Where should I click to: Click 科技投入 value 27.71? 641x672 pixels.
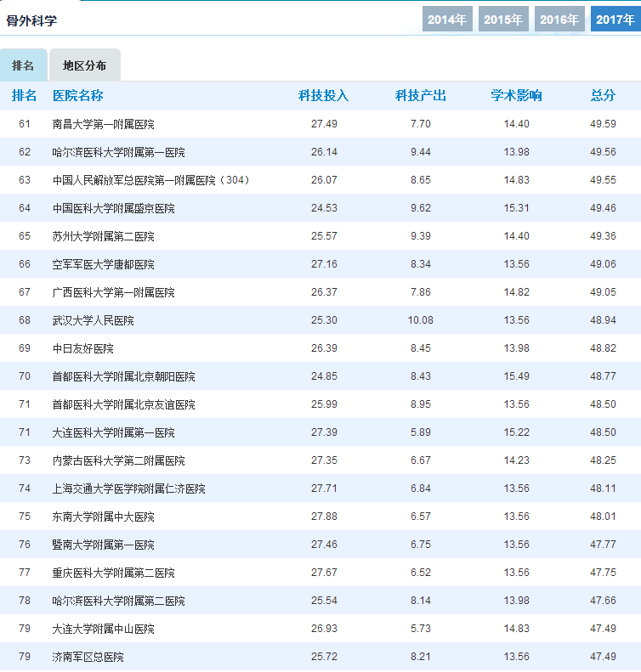tap(324, 488)
